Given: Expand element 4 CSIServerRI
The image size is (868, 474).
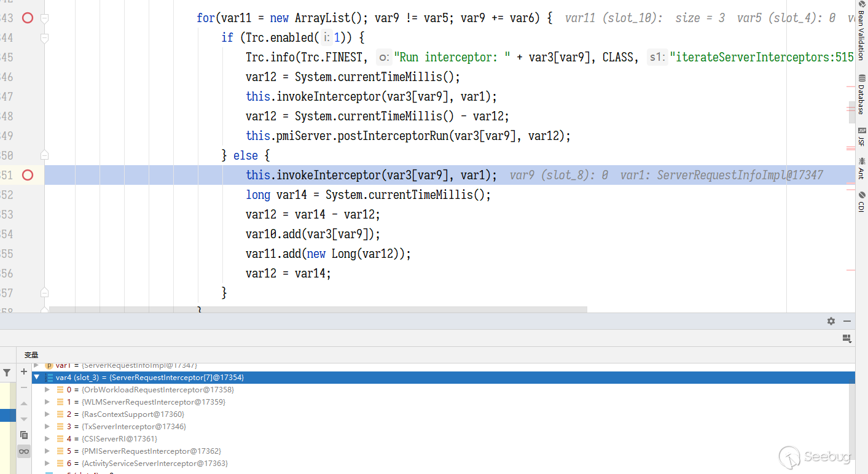Looking at the screenshot, I should [47, 439].
